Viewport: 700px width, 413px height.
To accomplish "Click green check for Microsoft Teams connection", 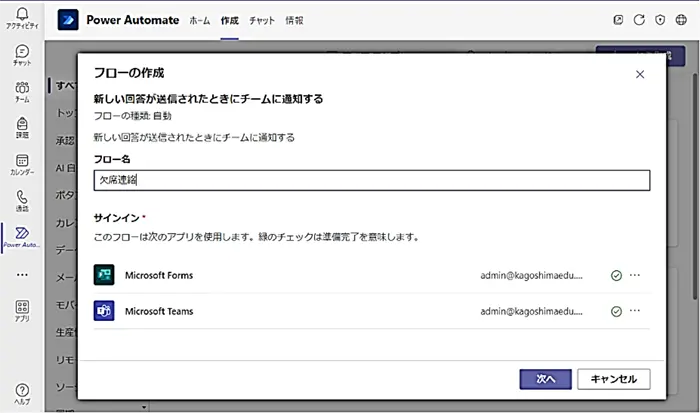I will 617,311.
